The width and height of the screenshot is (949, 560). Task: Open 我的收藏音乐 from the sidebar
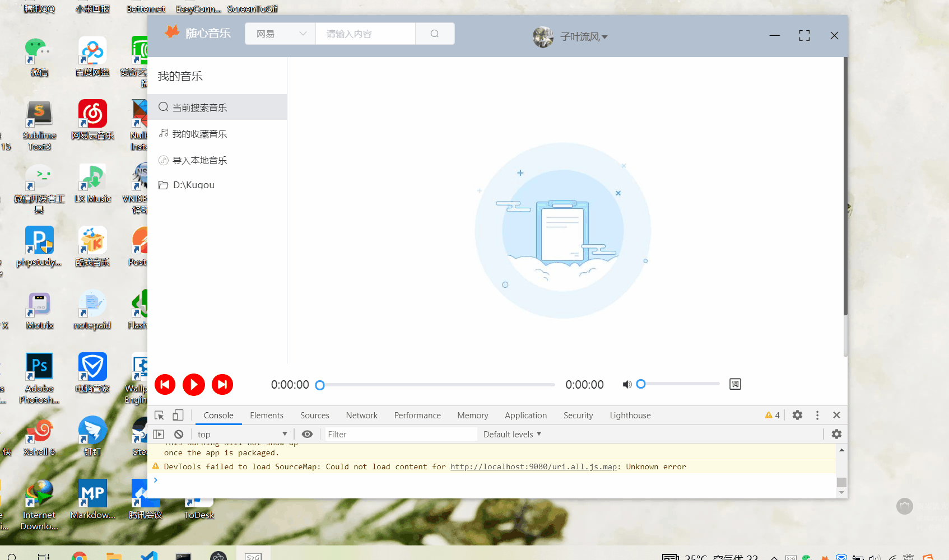[x=199, y=133]
